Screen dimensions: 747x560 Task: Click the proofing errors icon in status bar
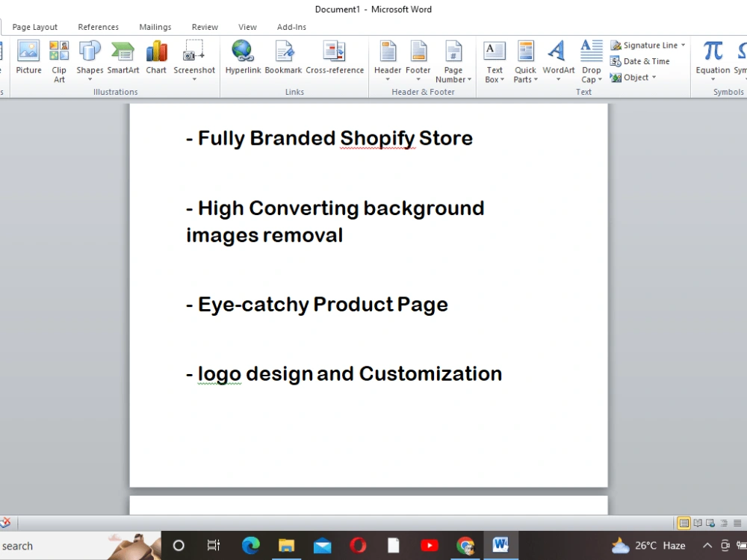click(x=6, y=523)
